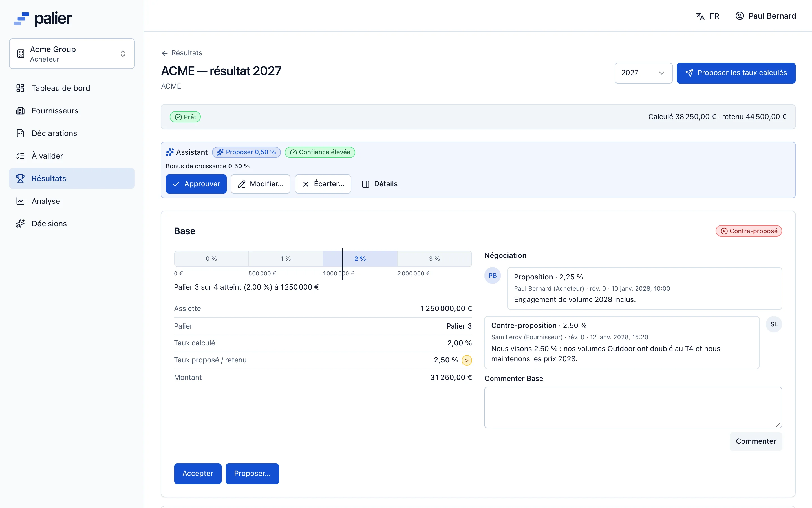Open Déclarations in sidebar
This screenshot has height=508, width=812.
72,133
